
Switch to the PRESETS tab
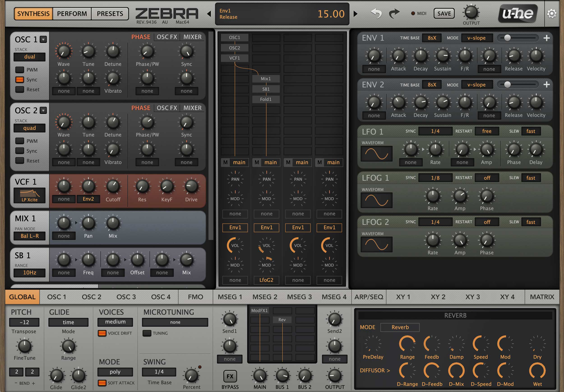click(110, 14)
